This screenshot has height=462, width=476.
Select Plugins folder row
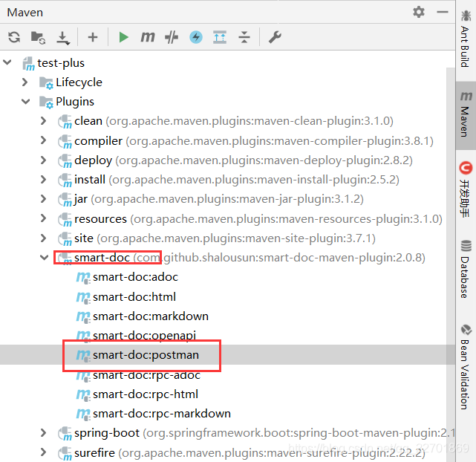(x=75, y=102)
